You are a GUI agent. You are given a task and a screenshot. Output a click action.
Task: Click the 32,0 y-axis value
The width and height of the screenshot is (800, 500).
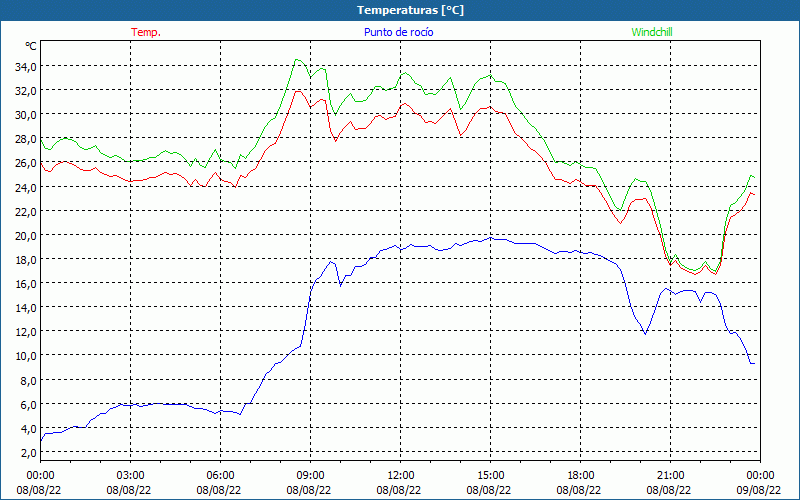click(x=26, y=90)
